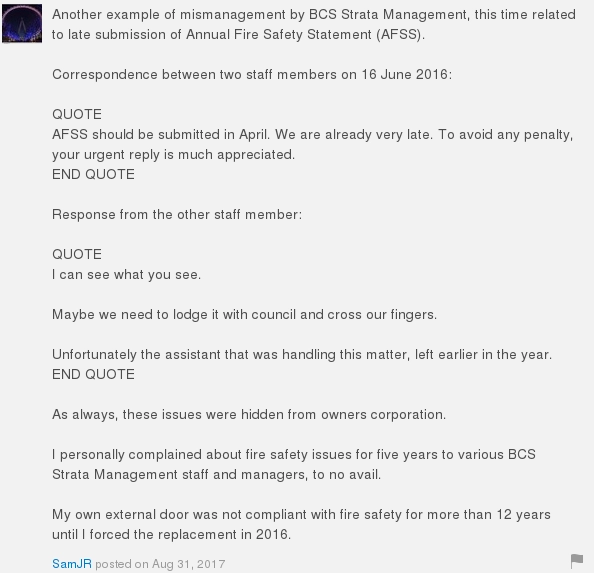Screen dimensions: 594x573
Task: Click the first 'QUOTE' label
Action: (x=77, y=114)
